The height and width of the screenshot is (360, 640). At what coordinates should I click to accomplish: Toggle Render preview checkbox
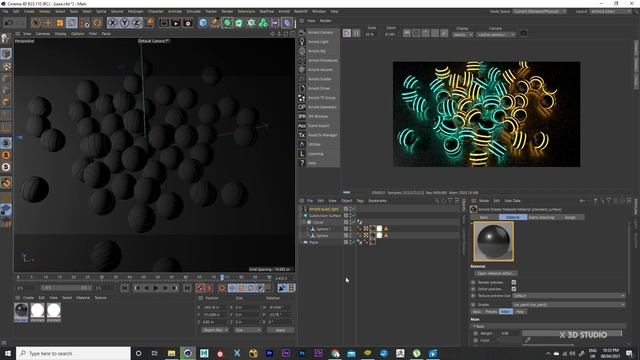[x=513, y=282]
